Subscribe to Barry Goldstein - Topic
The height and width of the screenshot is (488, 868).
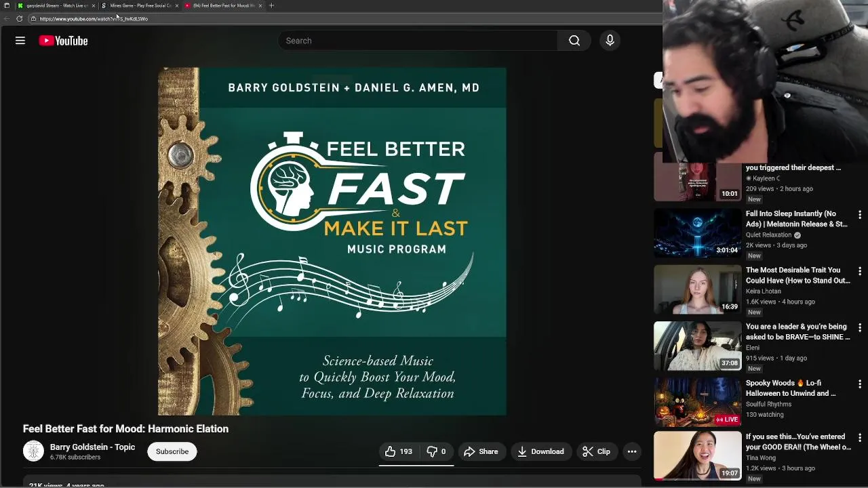(x=172, y=451)
